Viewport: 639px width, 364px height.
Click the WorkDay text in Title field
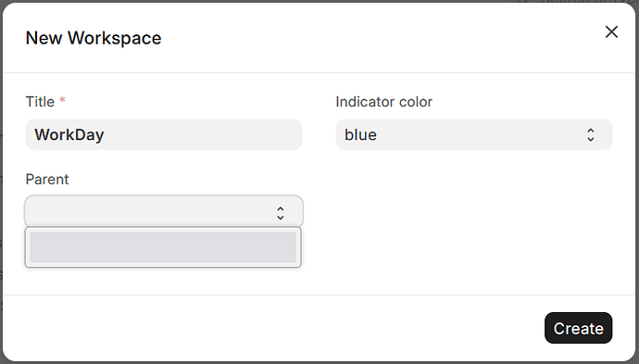[x=69, y=135]
